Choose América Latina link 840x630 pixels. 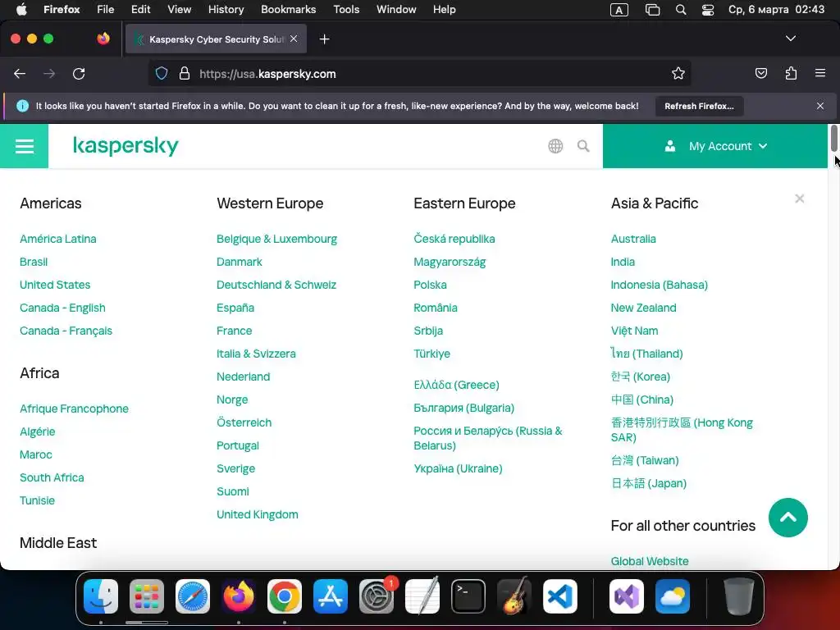tap(58, 239)
